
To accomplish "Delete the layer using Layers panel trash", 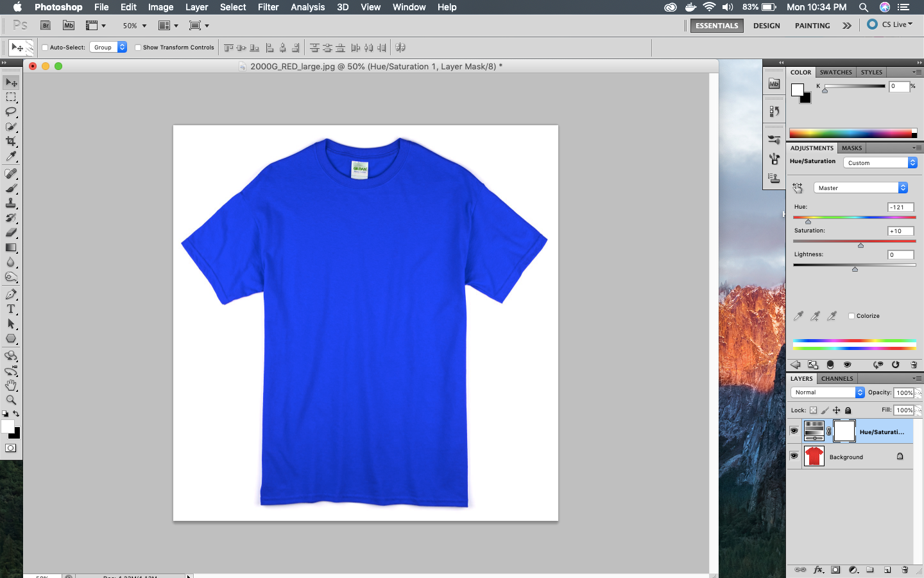I will (x=905, y=570).
